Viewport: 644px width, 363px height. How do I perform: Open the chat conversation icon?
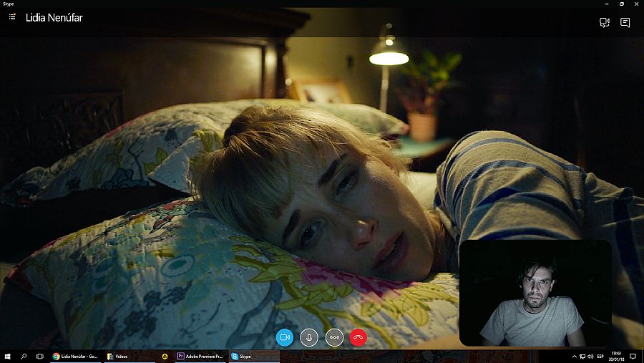(625, 23)
